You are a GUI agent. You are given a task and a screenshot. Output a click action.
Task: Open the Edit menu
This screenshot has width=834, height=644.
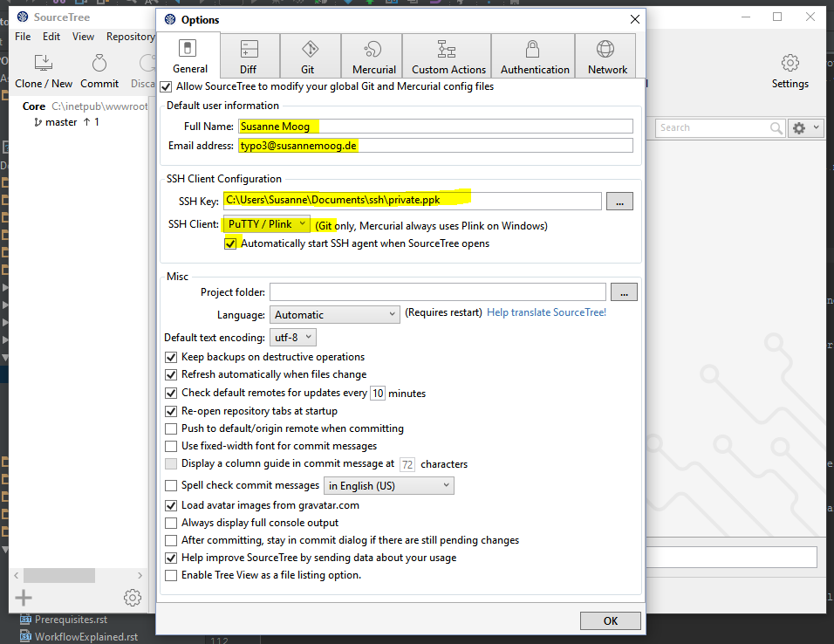51,37
